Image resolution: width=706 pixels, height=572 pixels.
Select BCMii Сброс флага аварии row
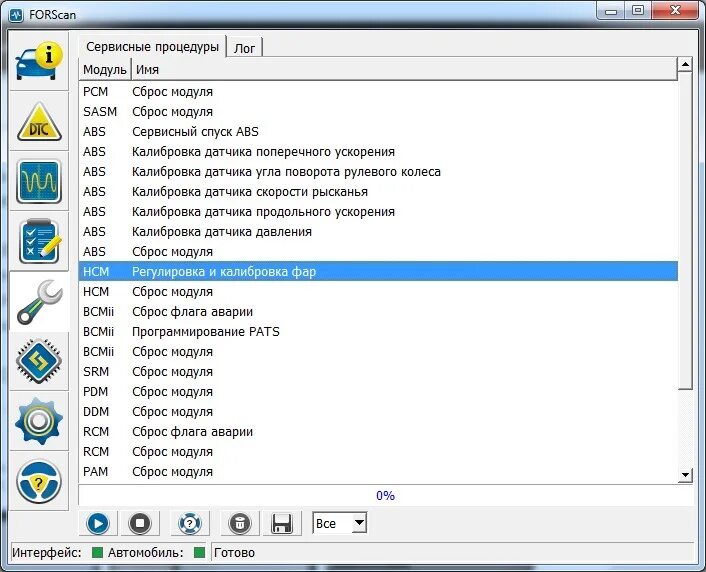[378, 311]
